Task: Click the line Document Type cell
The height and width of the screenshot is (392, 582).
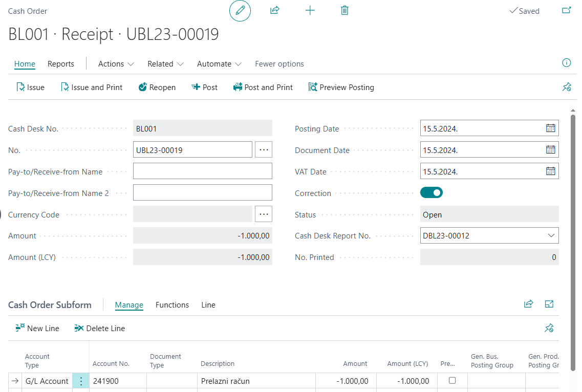Action: point(172,381)
